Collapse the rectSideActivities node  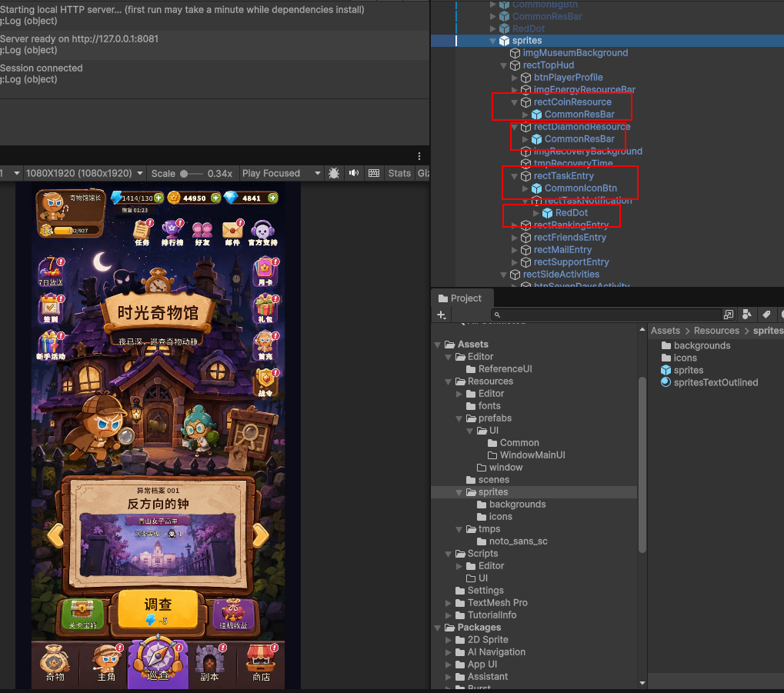tap(503, 275)
